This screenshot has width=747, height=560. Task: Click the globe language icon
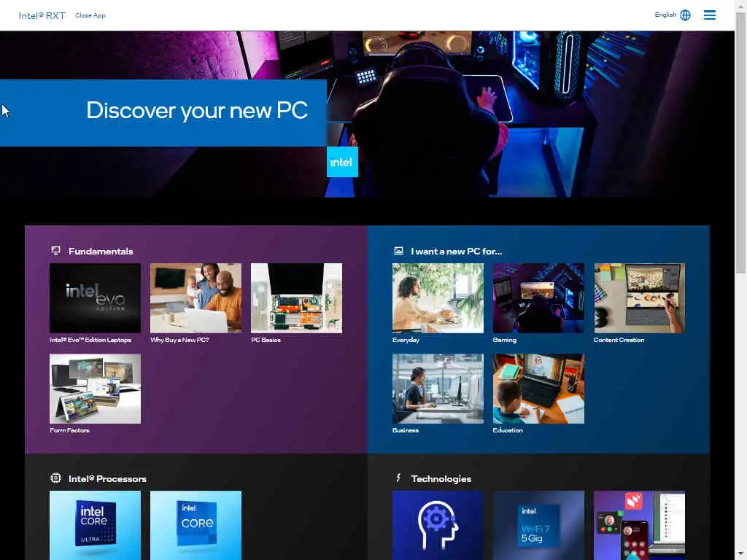[x=685, y=15]
